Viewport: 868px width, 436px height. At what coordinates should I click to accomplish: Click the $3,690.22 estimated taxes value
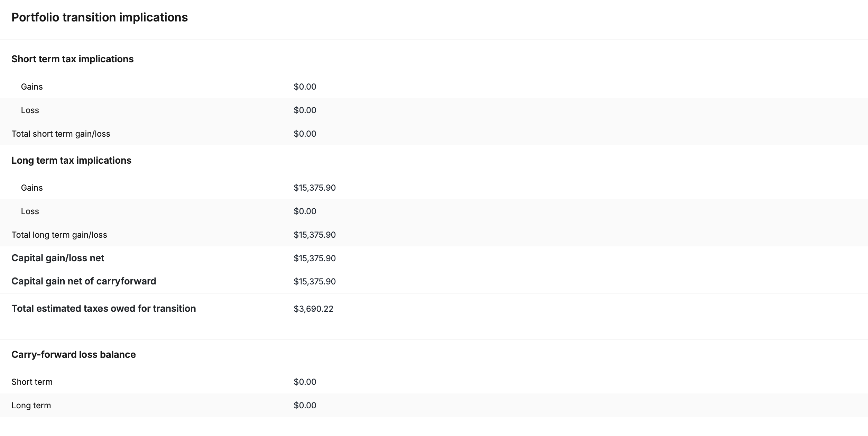[313, 309]
